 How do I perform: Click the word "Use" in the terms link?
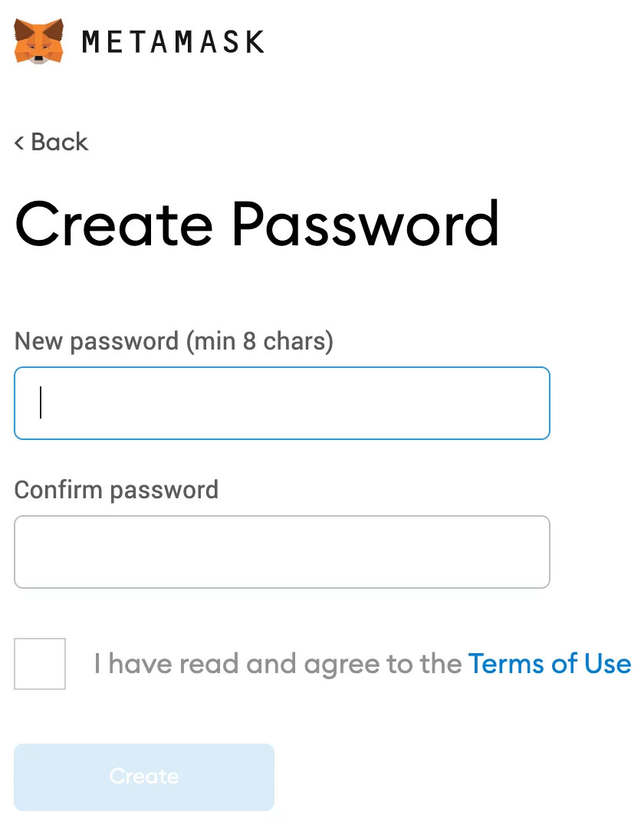[608, 664]
